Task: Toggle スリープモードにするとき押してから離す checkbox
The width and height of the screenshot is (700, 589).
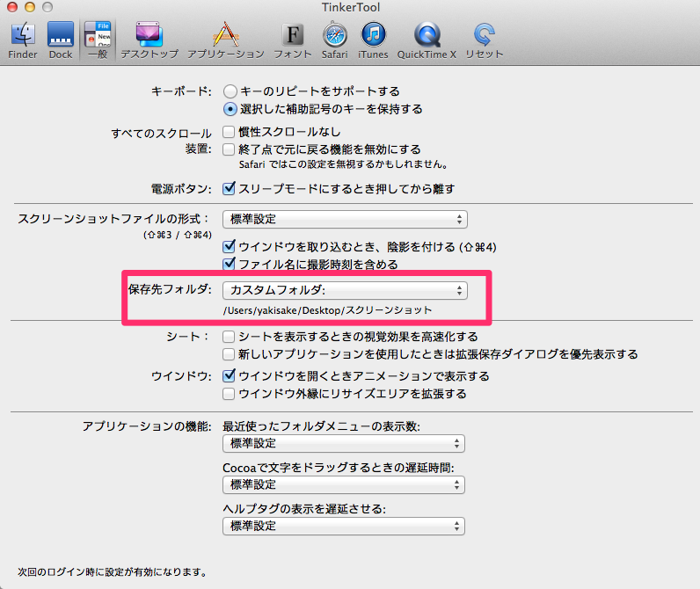Action: (229, 188)
